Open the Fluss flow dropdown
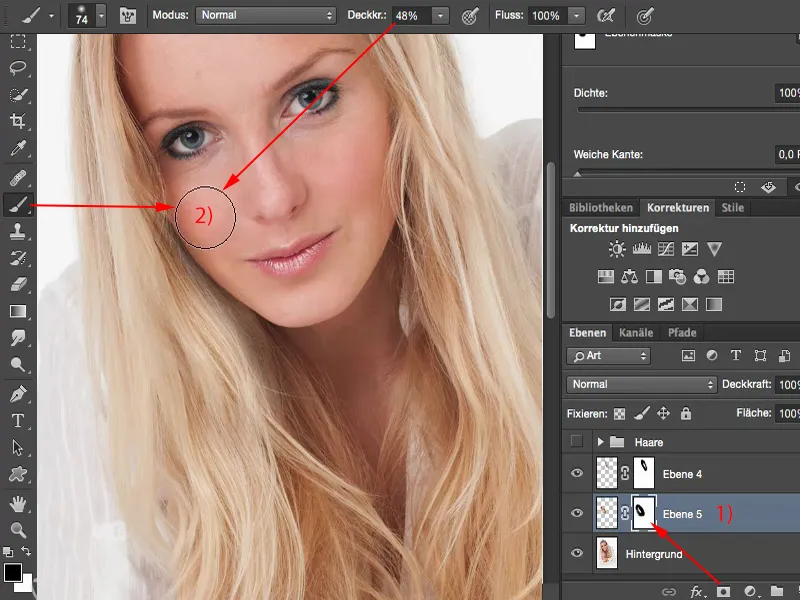This screenshot has width=800, height=600. pos(577,16)
